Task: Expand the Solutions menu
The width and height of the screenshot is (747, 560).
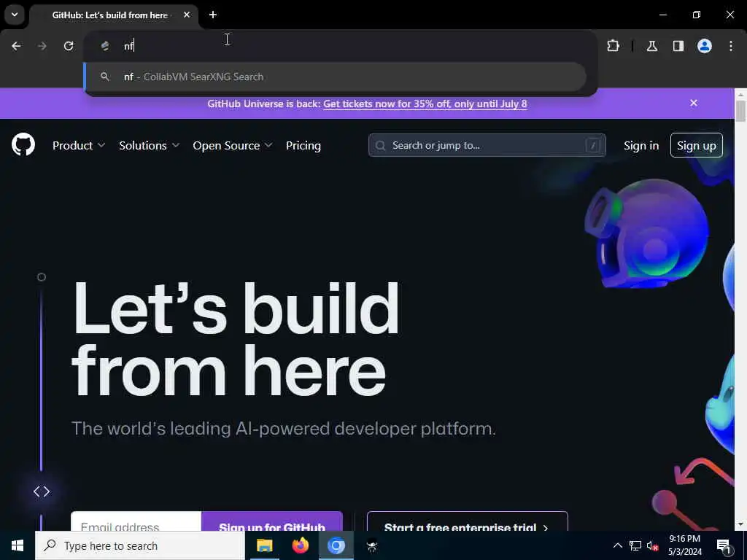Action: point(149,146)
